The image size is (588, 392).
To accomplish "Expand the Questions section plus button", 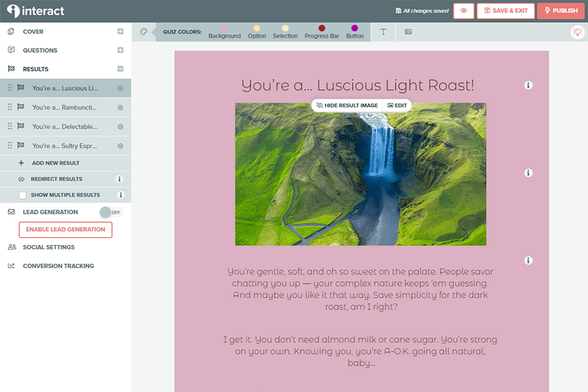I will pos(121,50).
